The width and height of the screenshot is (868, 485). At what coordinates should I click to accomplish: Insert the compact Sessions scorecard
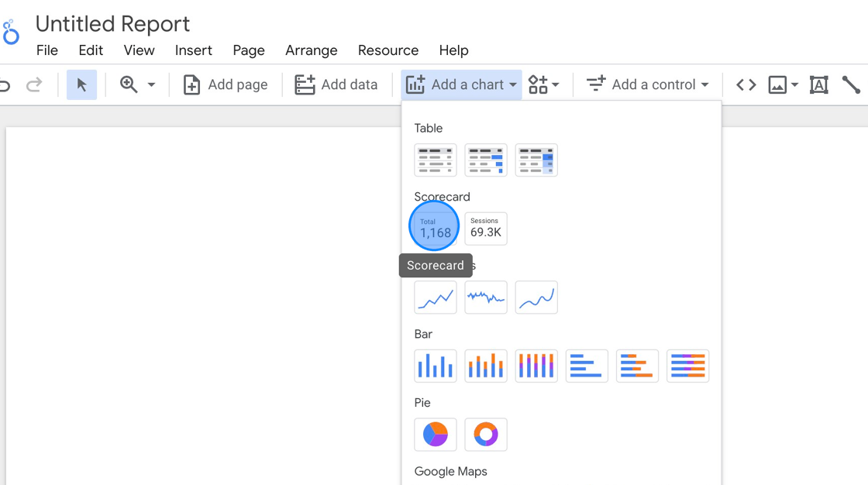click(485, 229)
